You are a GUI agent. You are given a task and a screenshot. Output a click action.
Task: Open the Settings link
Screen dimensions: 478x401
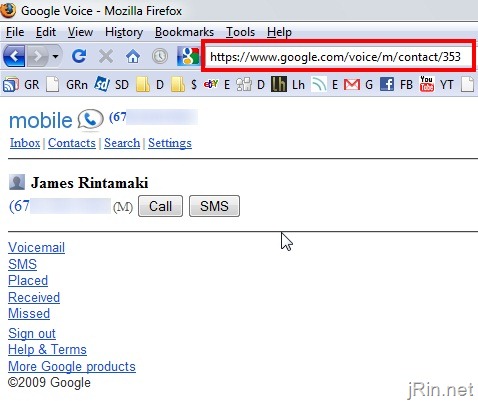pyautogui.click(x=170, y=143)
